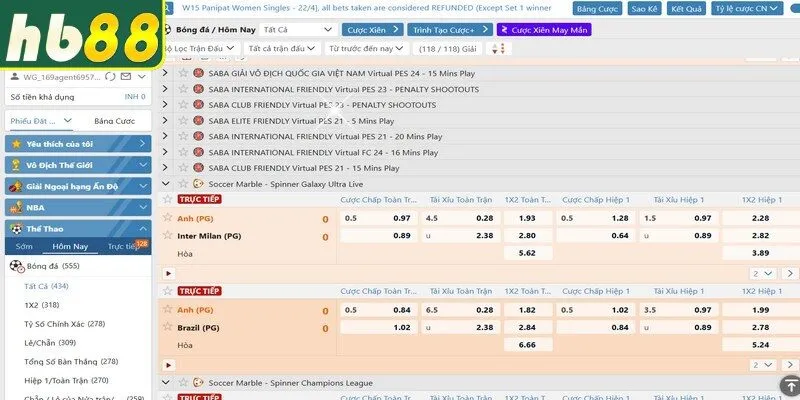Open the Tỷ lệ cược CN dropdown

click(x=747, y=9)
